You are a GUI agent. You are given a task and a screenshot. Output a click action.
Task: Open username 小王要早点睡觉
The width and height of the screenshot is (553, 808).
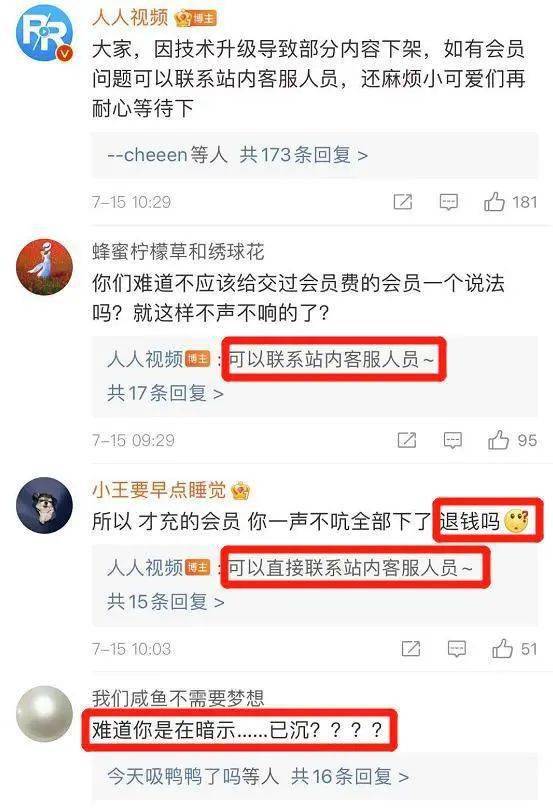159,490
